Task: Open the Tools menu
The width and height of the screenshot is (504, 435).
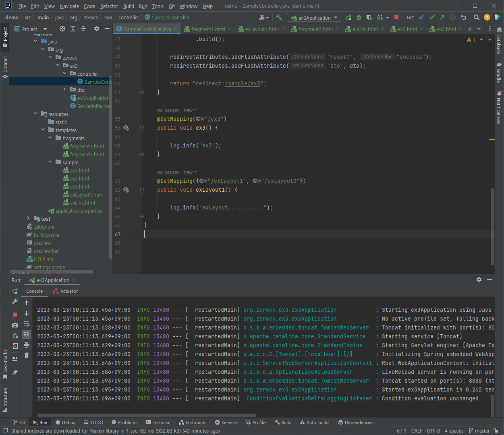Action: click(x=158, y=6)
